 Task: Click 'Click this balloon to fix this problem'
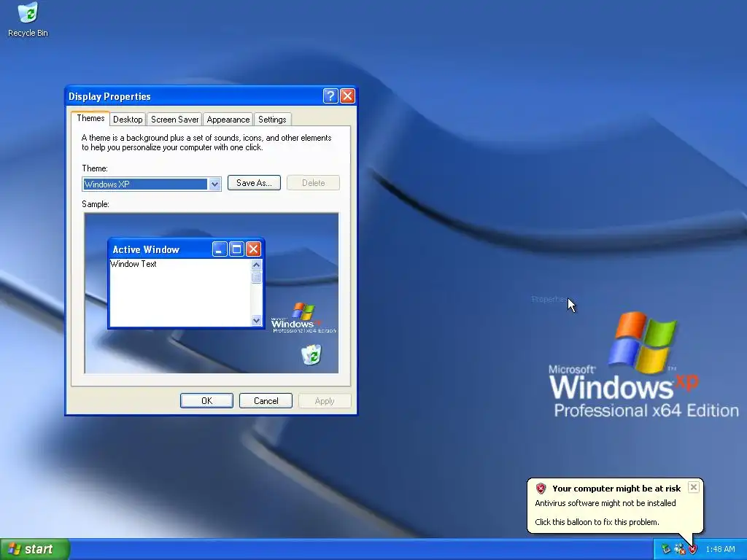point(597,522)
